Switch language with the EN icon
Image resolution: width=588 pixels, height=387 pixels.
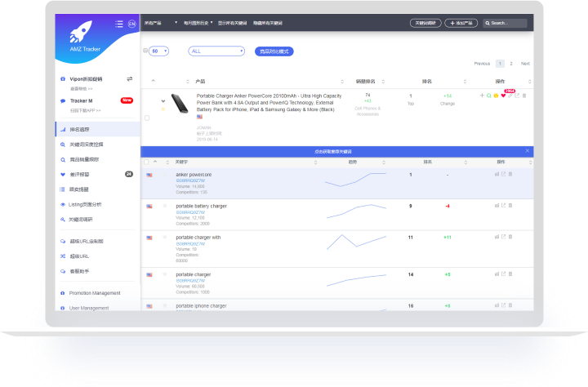click(x=132, y=24)
